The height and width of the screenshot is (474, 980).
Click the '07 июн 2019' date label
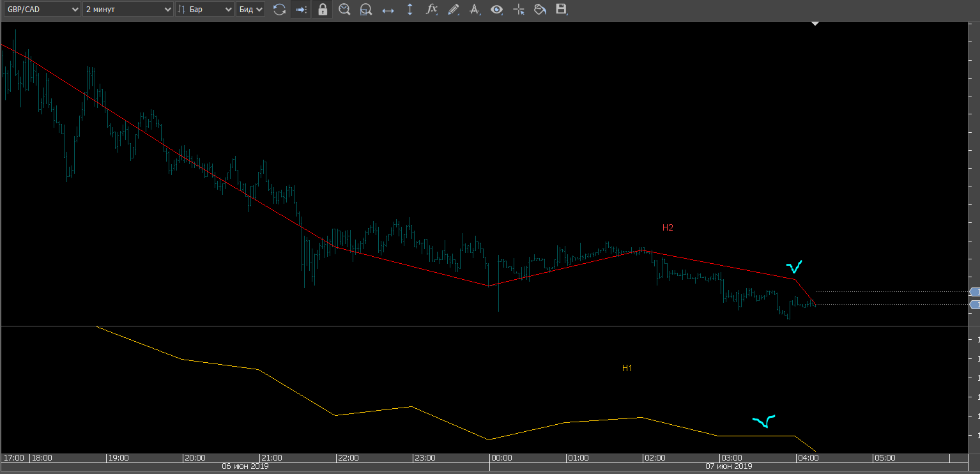click(729, 467)
